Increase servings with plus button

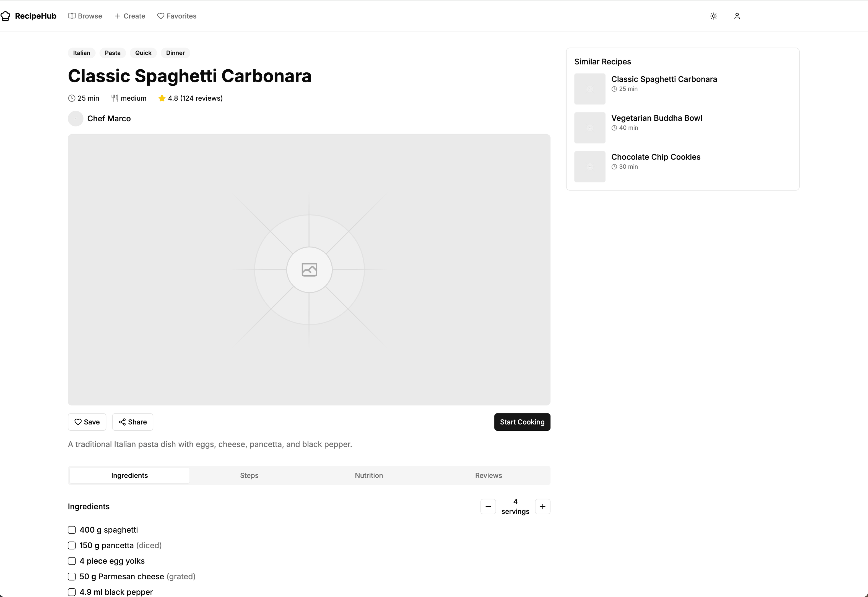(542, 506)
